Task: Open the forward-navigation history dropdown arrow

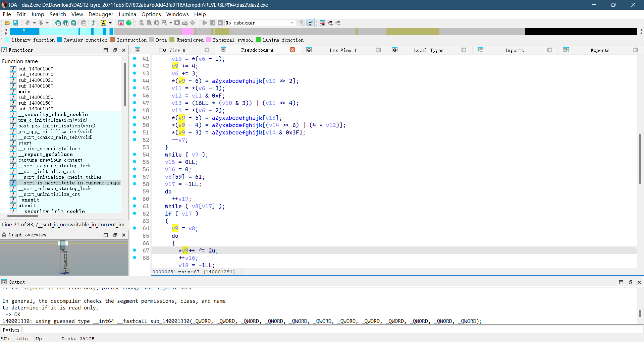Action: 47,23
